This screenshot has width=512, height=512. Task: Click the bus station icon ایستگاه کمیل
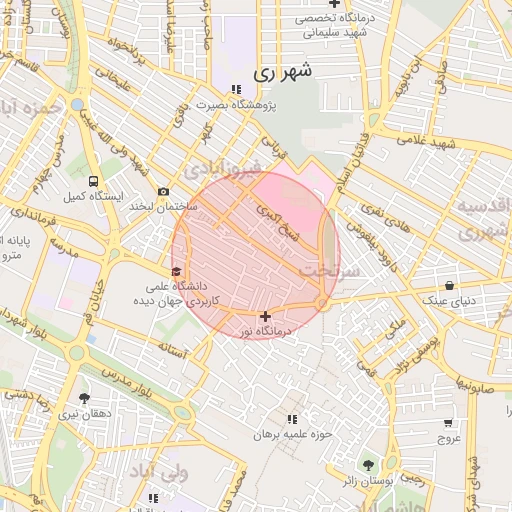click(x=93, y=182)
